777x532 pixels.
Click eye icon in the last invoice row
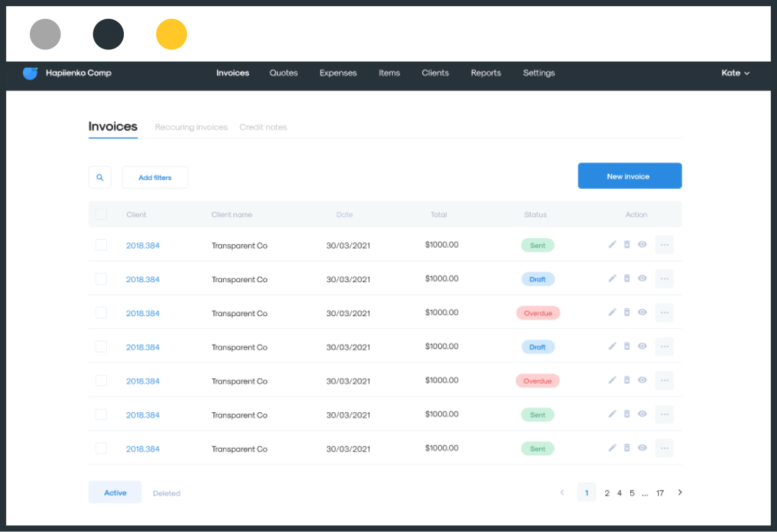(642, 448)
